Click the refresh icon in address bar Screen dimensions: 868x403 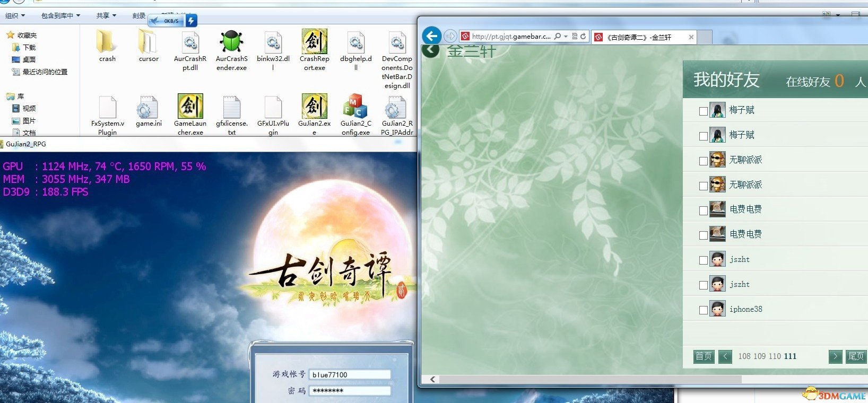[x=583, y=37]
